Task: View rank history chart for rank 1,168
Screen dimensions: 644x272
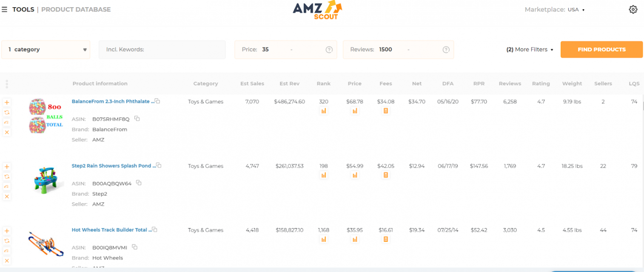Action: tap(324, 239)
